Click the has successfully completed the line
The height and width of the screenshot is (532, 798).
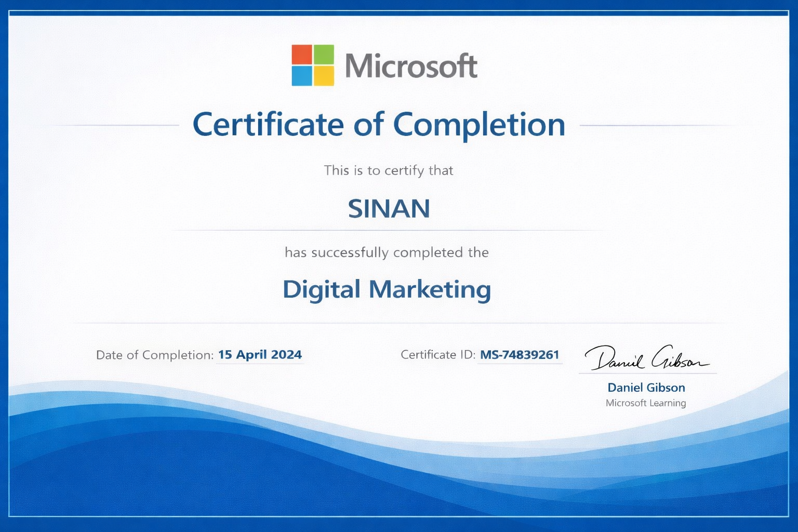[387, 252]
